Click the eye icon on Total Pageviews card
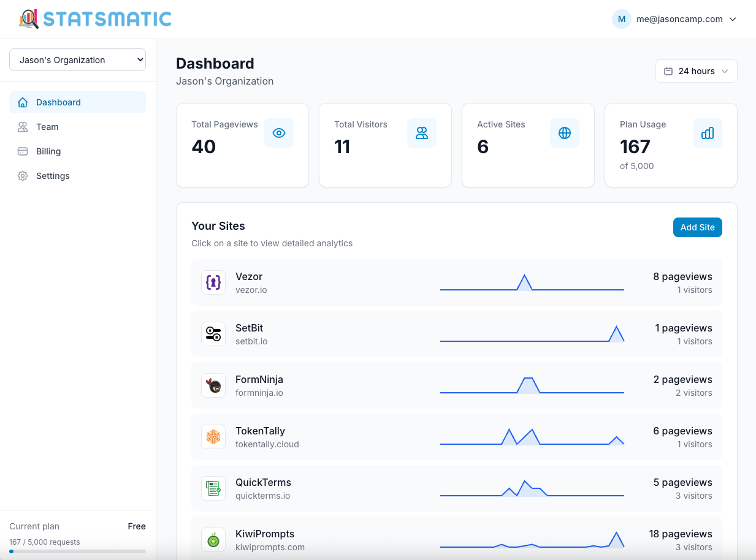The width and height of the screenshot is (756, 560). pyautogui.click(x=279, y=132)
